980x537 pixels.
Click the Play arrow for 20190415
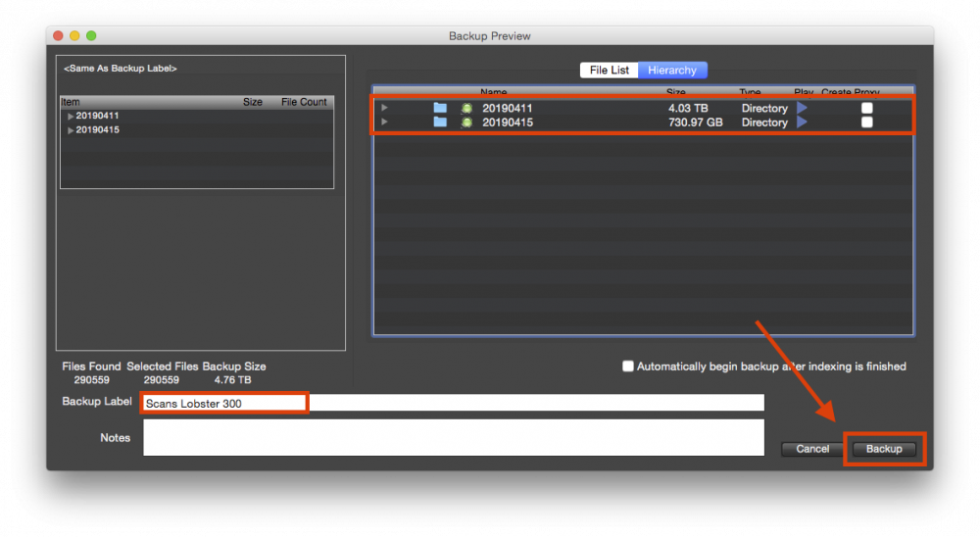(x=802, y=122)
